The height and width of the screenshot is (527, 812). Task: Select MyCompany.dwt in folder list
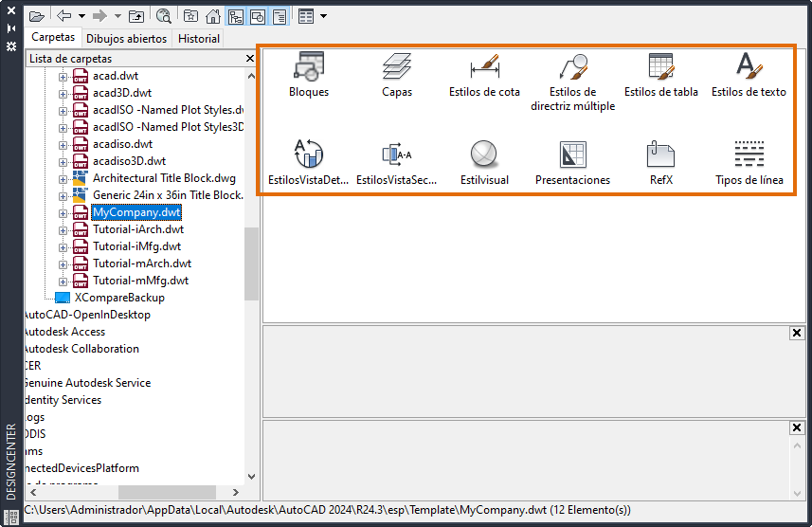coord(136,212)
